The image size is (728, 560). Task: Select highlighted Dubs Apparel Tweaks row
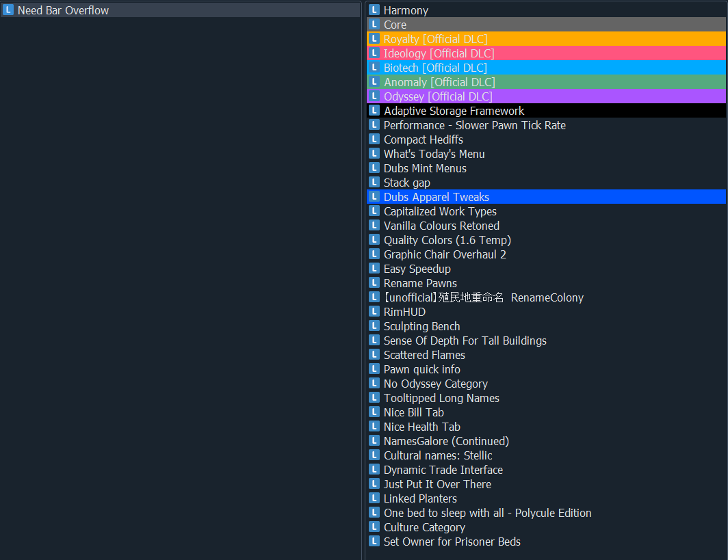[x=547, y=197]
